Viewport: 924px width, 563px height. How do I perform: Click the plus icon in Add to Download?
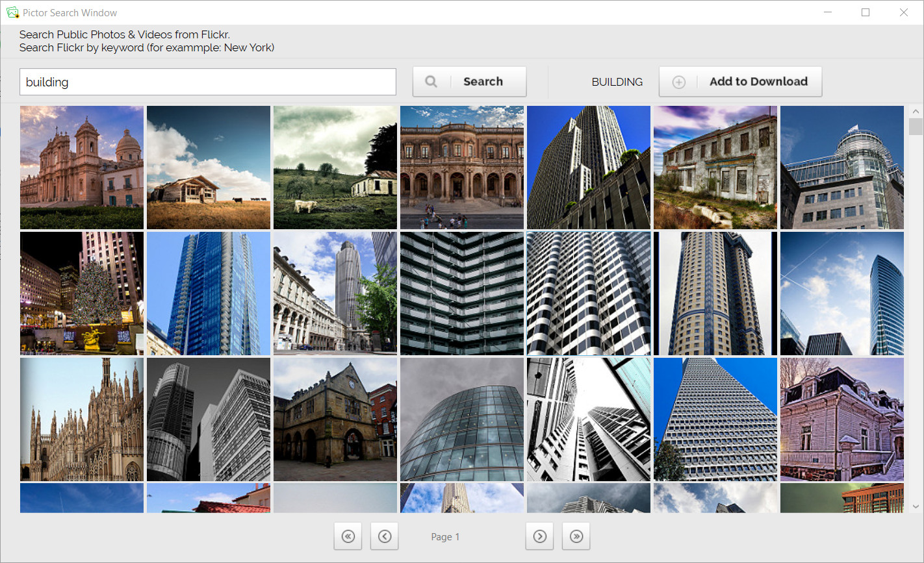tap(678, 82)
